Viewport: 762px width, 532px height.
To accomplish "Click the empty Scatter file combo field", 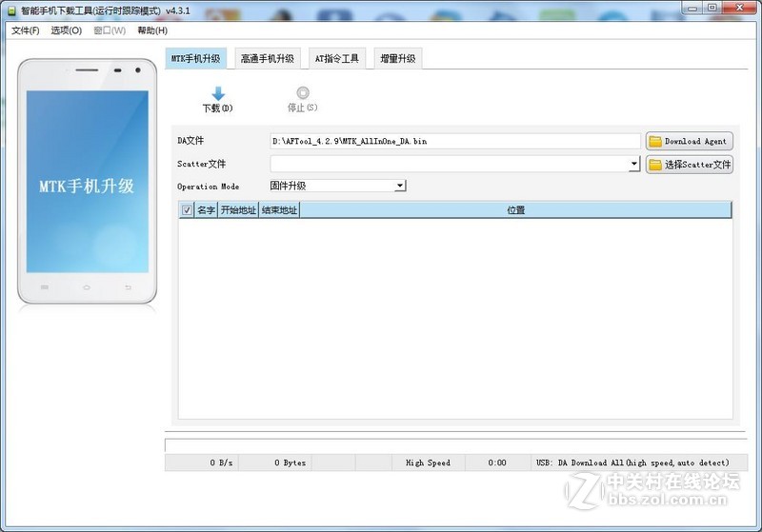I will tap(450, 164).
